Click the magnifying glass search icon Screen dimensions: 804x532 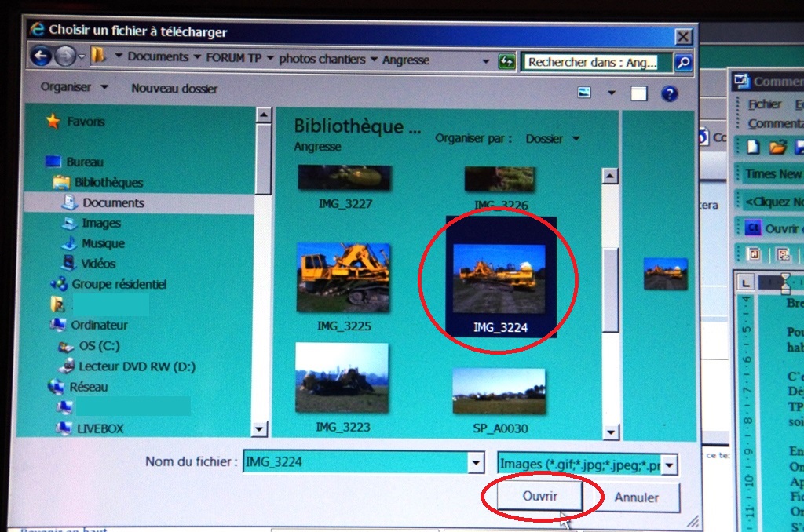pos(683,63)
